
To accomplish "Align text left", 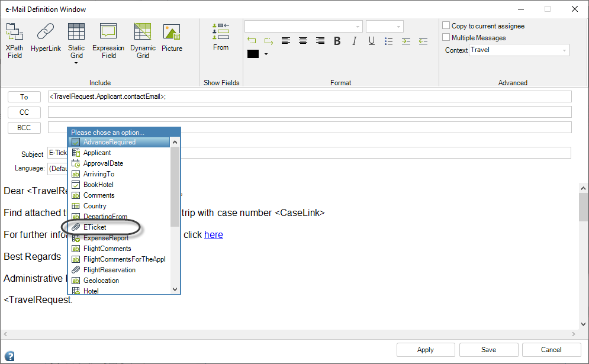I will (286, 41).
